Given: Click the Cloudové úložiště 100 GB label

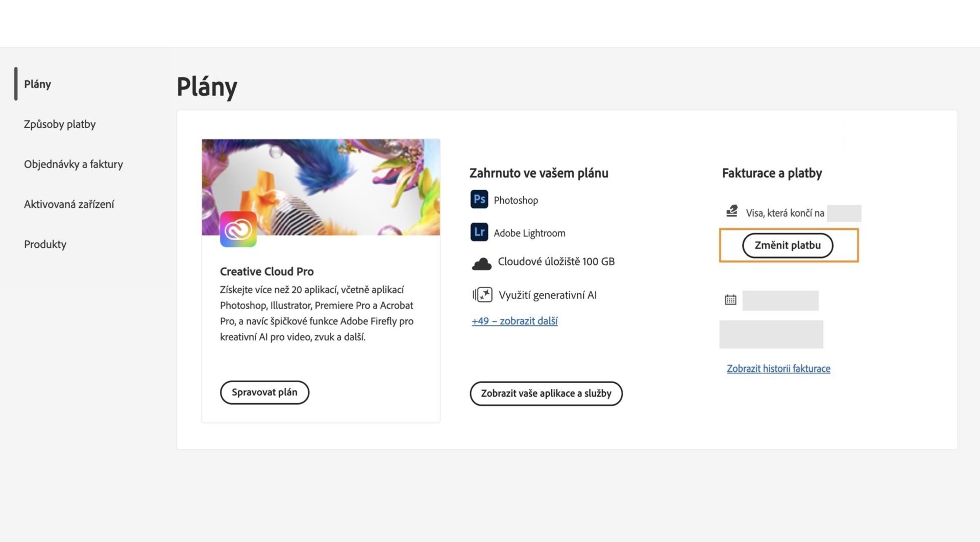Looking at the screenshot, I should click(556, 262).
